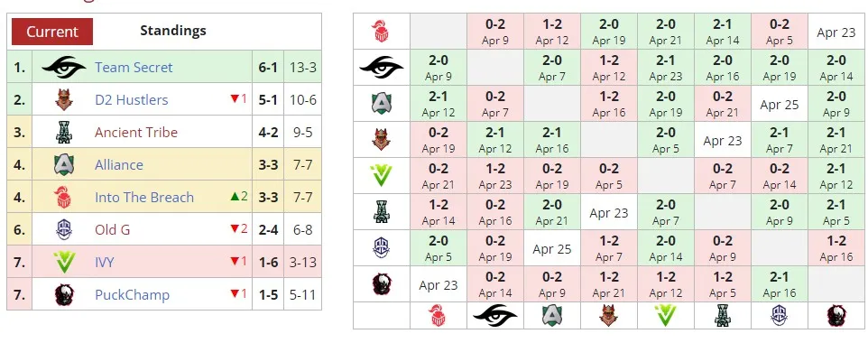
Task: Click the Into The Breach helmet logo in standings
Action: 64,198
